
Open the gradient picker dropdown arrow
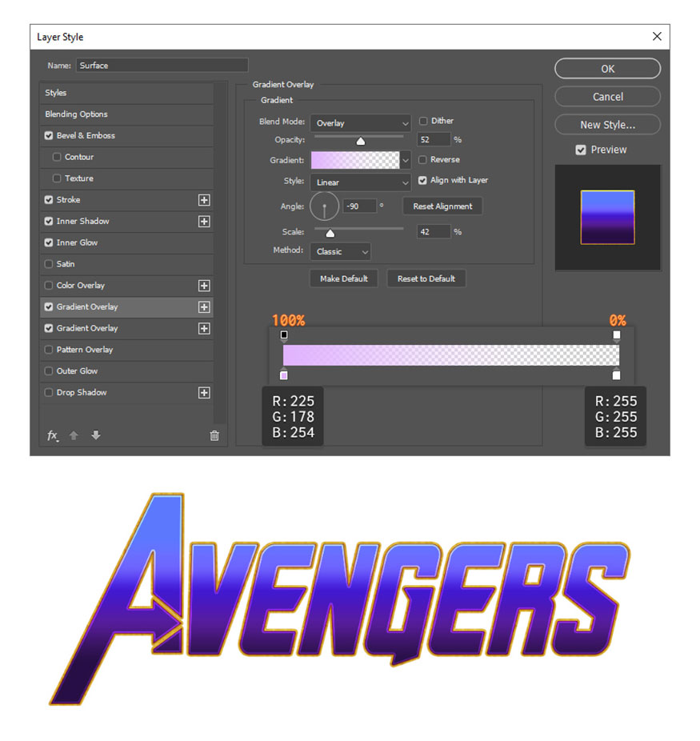click(406, 160)
